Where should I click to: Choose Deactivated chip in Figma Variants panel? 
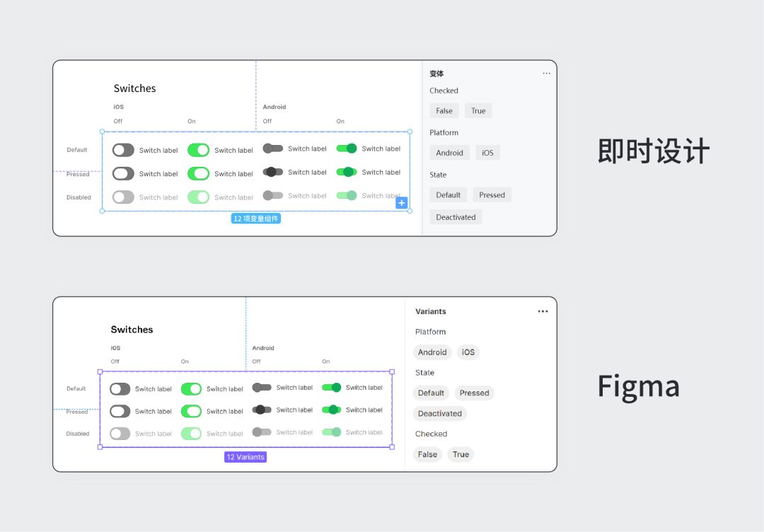click(x=439, y=414)
